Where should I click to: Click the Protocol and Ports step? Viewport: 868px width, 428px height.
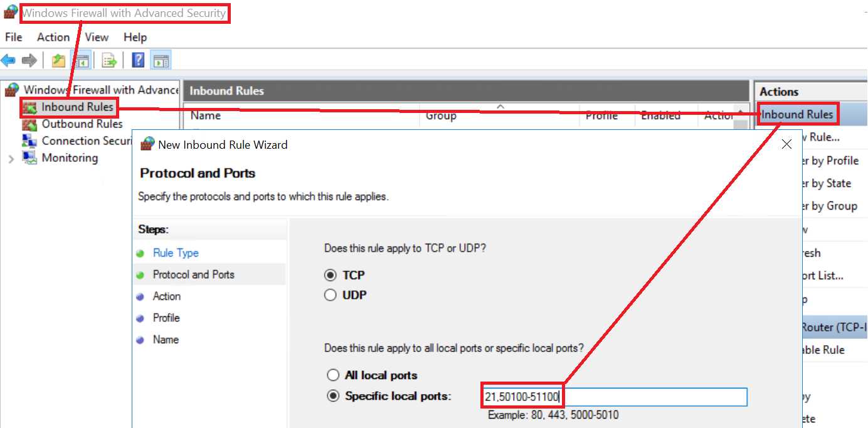[194, 274]
